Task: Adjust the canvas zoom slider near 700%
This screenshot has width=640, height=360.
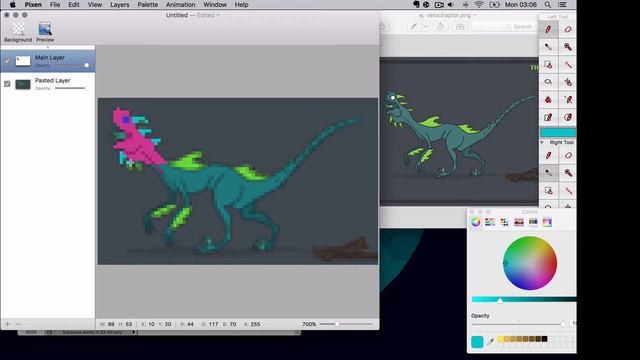Action: (x=346, y=324)
